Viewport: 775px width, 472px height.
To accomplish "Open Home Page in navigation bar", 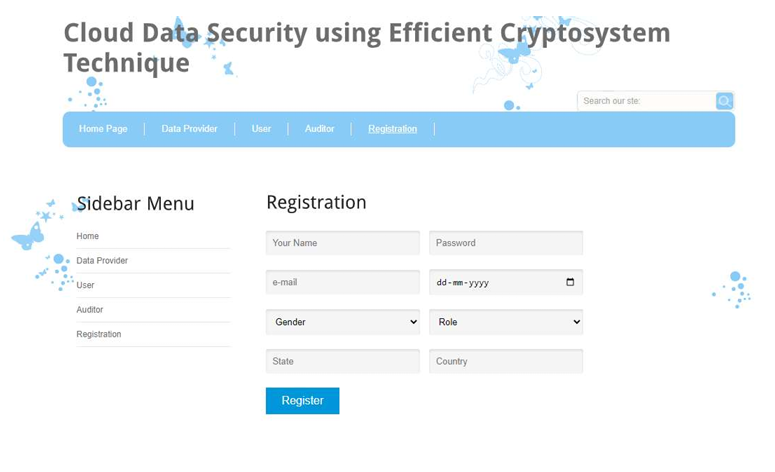I will click(103, 129).
